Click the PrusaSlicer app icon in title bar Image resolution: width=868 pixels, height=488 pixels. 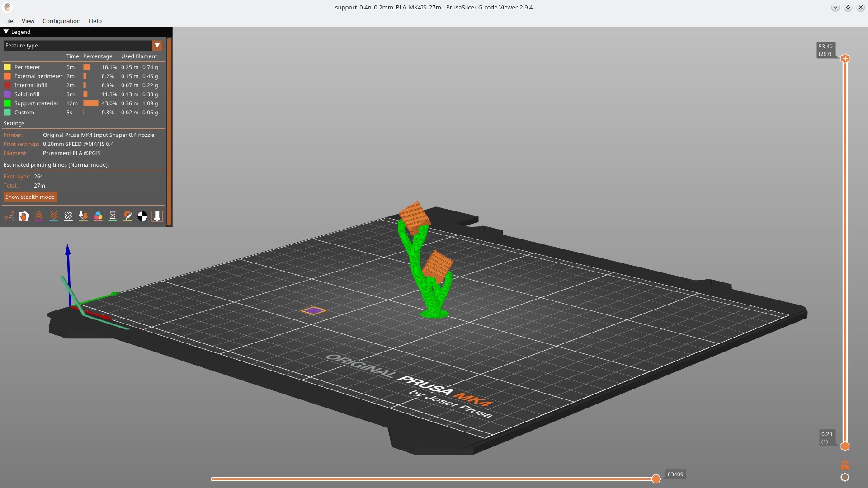click(7, 7)
